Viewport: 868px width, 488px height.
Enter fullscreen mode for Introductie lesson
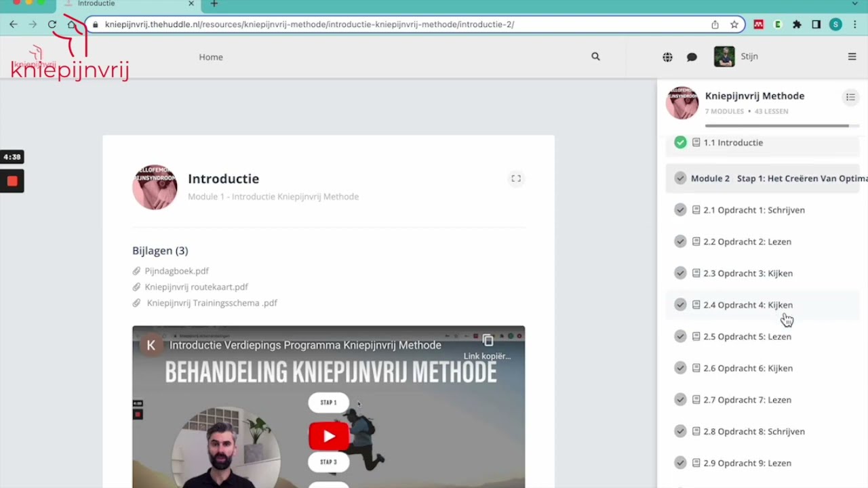(x=516, y=179)
